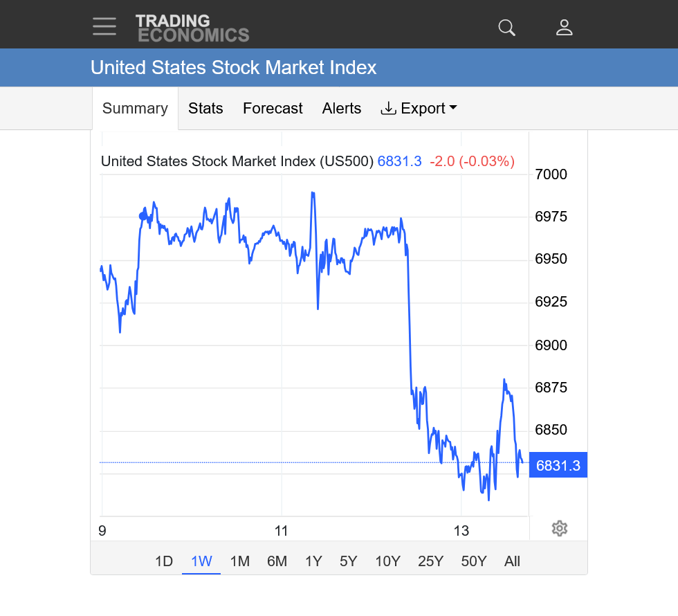Click the 6831.3 current price label
This screenshot has width=678, height=616.
point(558,466)
